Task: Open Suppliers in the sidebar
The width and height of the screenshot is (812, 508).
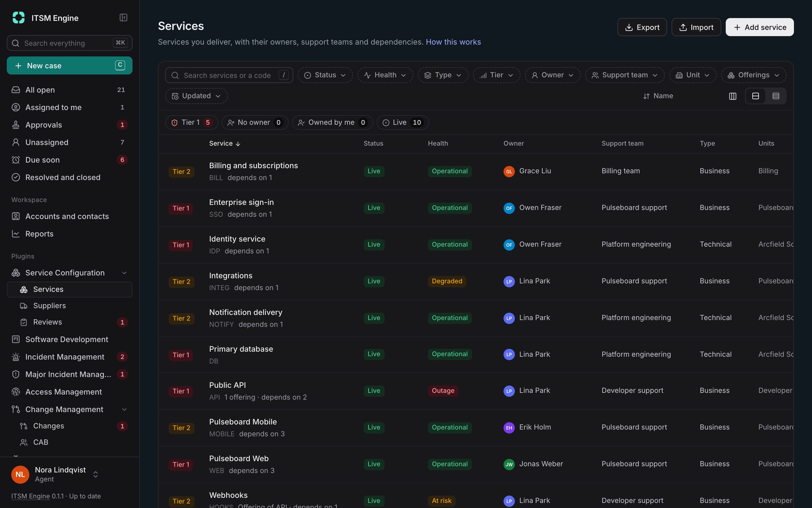Action: coord(69,306)
